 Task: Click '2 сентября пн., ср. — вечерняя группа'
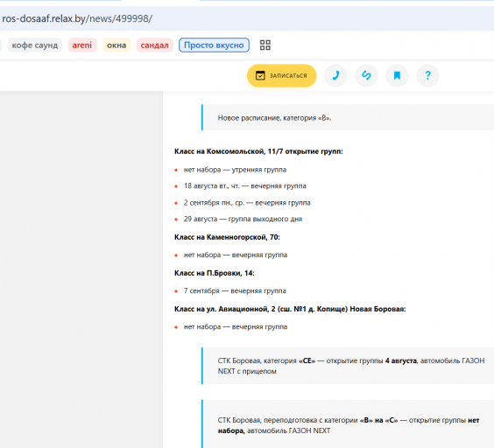pyautogui.click(x=247, y=202)
